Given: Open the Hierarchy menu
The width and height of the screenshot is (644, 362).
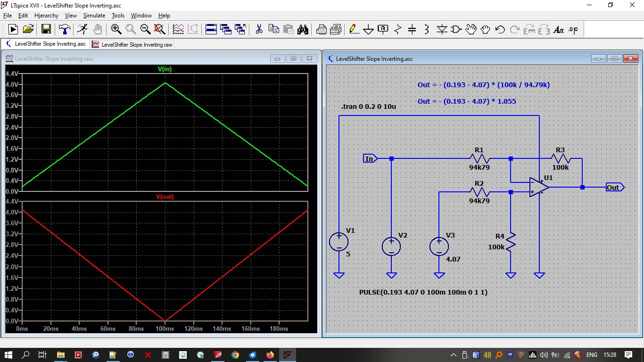Looking at the screenshot, I should pyautogui.click(x=46, y=16).
